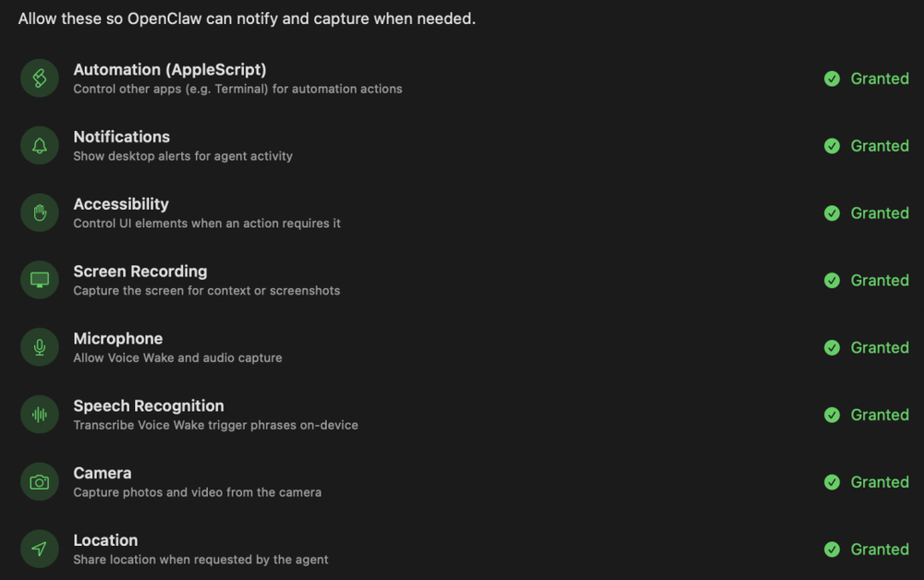Click Granted status for Screen Recording
Image resolution: width=924 pixels, height=580 pixels.
pyautogui.click(x=879, y=280)
